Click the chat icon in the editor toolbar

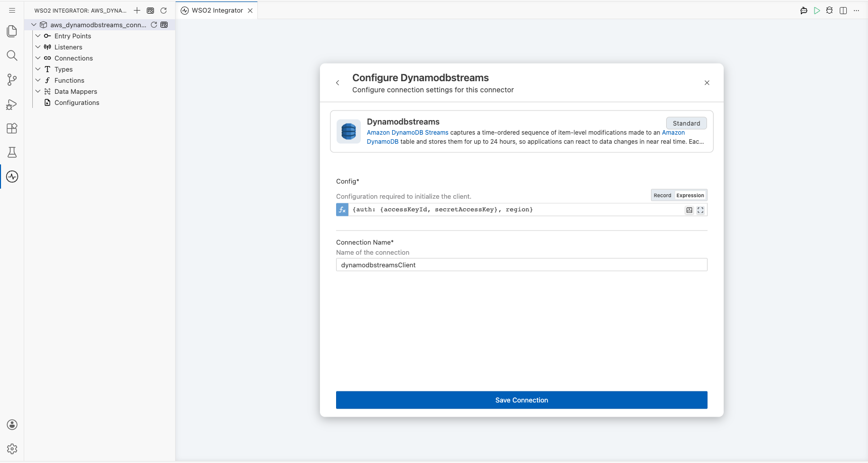[804, 11]
